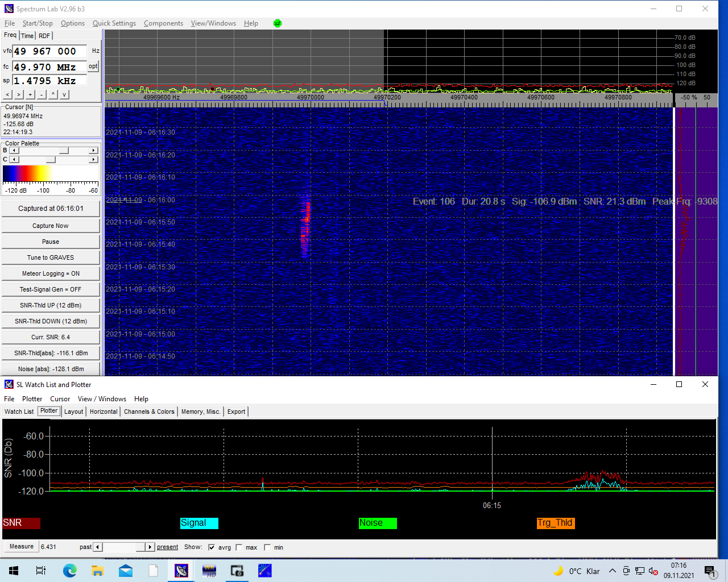Click the Pause button

pos(51,242)
